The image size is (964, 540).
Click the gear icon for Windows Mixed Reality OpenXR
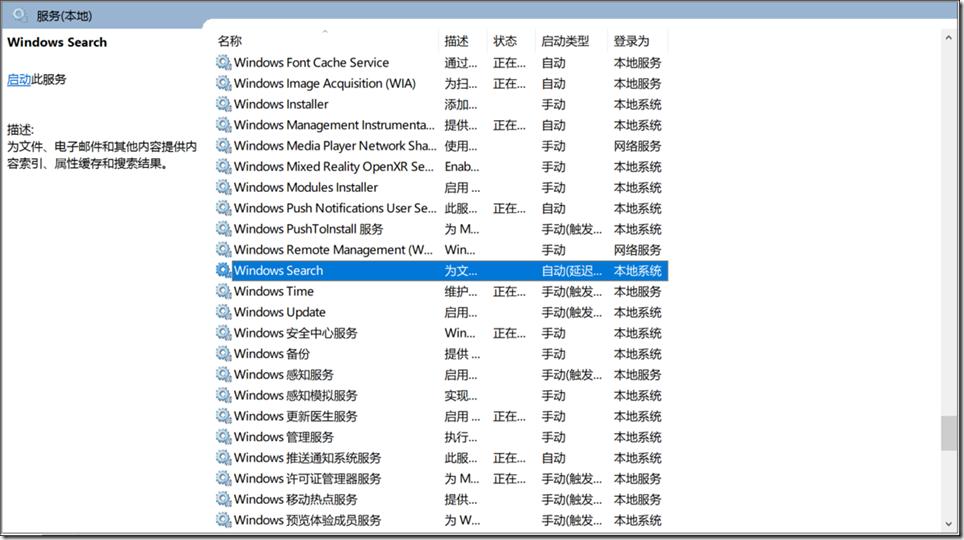223,166
